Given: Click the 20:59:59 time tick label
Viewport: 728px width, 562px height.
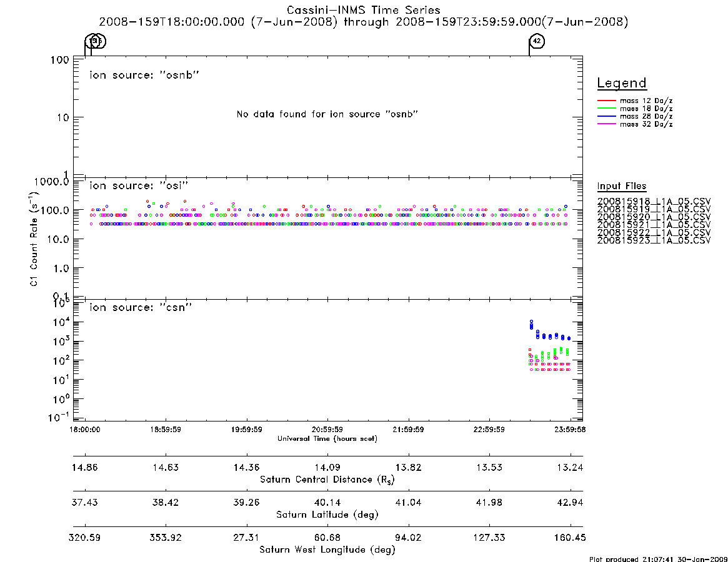Looking at the screenshot, I should point(327,430).
